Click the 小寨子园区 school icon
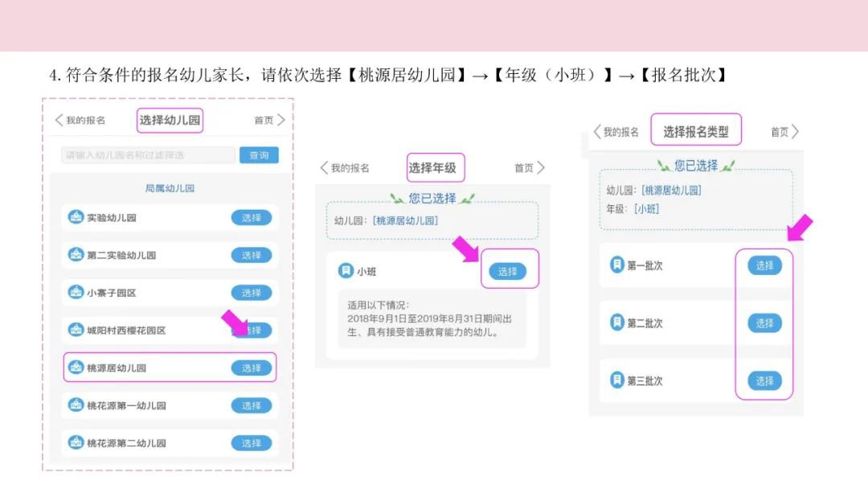This screenshot has height=489, width=868. [76, 293]
